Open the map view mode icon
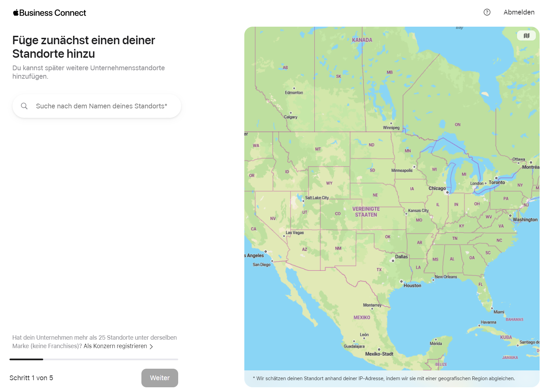This screenshot has height=392, width=544. [526, 35]
